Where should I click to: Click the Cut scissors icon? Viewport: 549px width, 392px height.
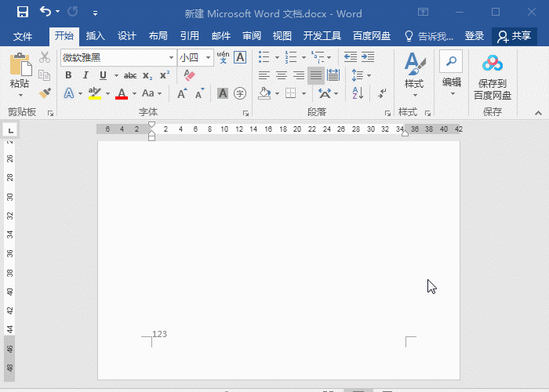click(45, 57)
